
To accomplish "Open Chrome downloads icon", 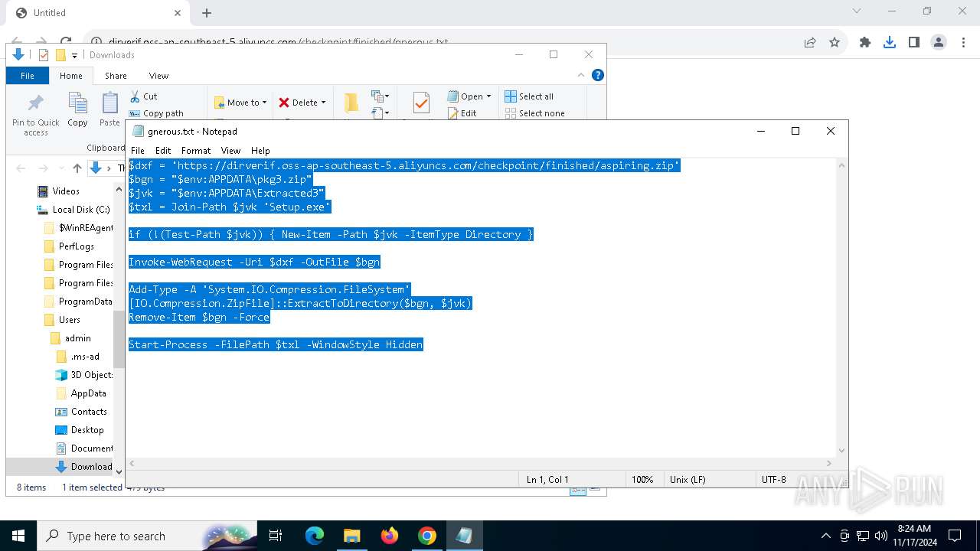I will click(890, 43).
